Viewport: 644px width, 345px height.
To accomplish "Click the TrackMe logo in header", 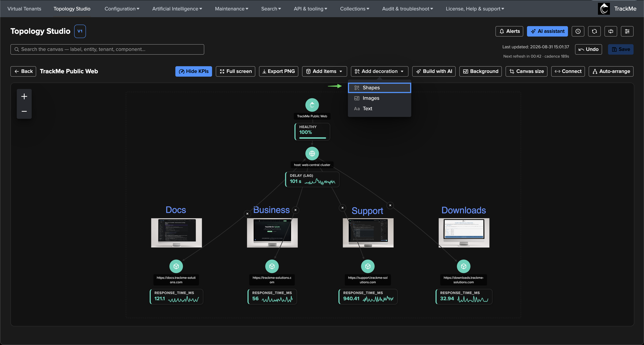I will [604, 9].
